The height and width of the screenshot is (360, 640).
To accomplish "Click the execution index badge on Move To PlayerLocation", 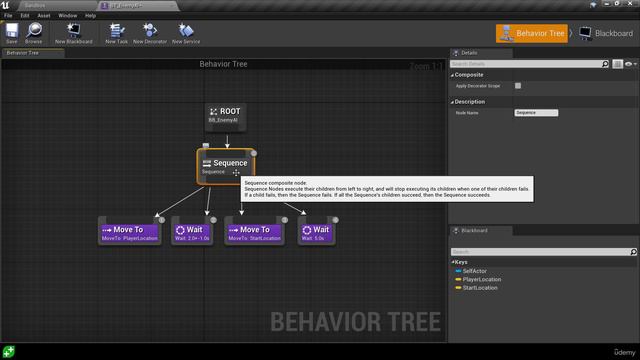I will 162,220.
